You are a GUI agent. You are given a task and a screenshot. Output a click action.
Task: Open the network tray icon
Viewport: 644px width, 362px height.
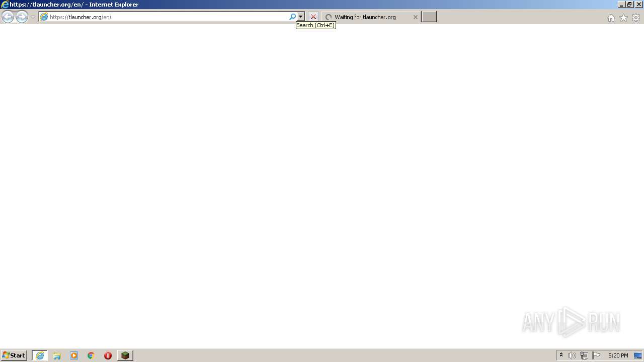click(584, 355)
